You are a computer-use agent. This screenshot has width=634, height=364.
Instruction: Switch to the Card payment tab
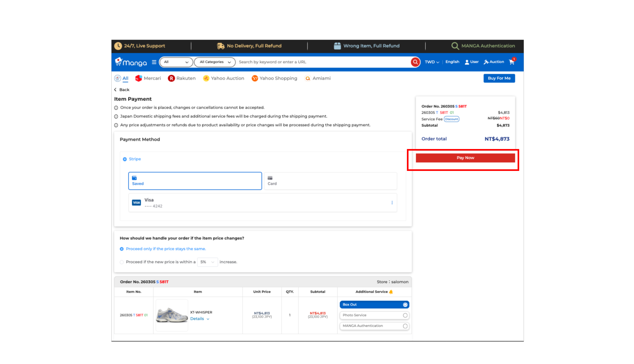tap(330, 181)
